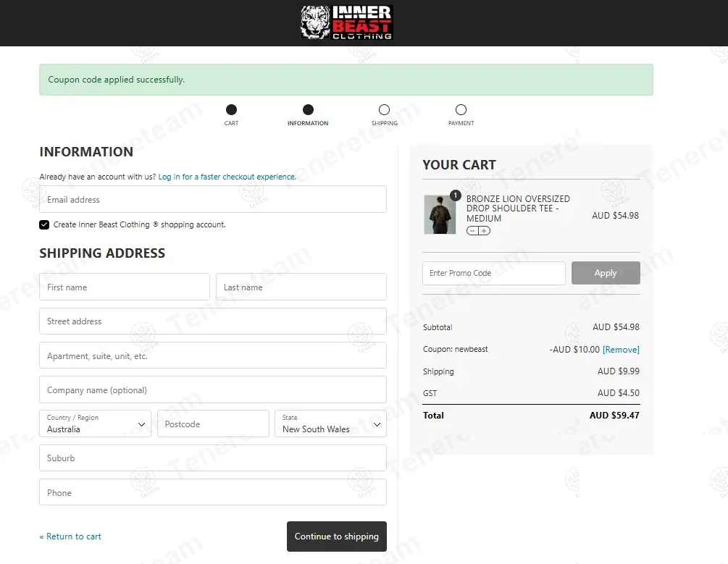Select the coupon applied successfully message
The image size is (728, 564).
[x=117, y=80]
